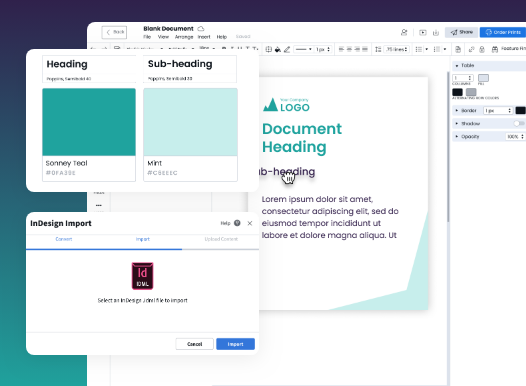Open the indent list dropdown arrow
Screen dimensions: 526x386
pyautogui.click(x=445, y=49)
